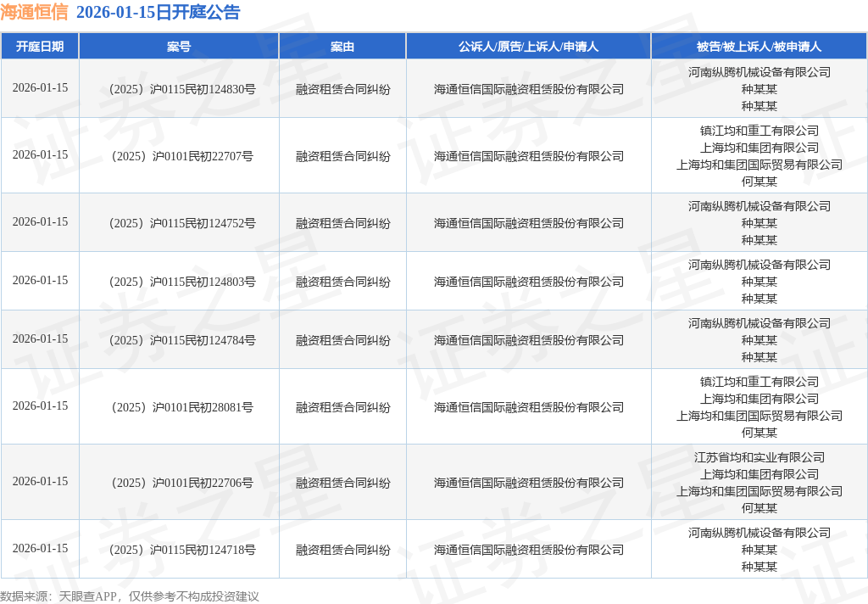This screenshot has width=868, height=604.
Task: Click case number (2025)沪0115民初124830号
Action: [182, 89]
